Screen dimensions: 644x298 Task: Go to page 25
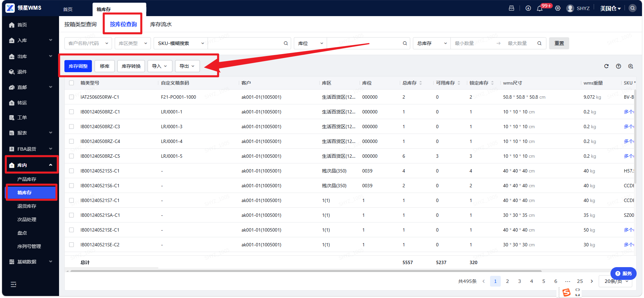(x=580, y=281)
